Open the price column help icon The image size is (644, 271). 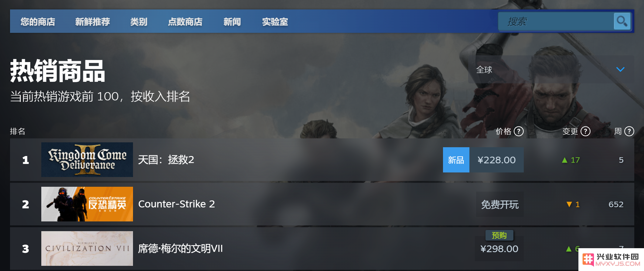pyautogui.click(x=519, y=131)
